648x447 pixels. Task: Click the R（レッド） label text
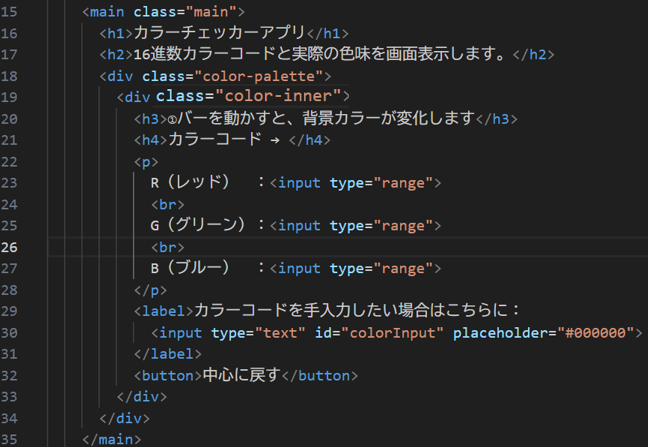pos(190,182)
